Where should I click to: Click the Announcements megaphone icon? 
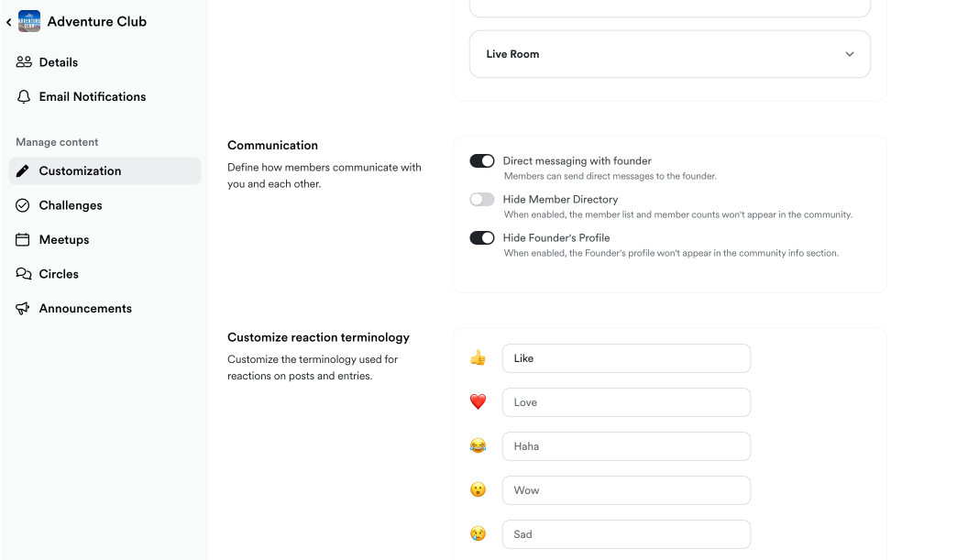24,309
